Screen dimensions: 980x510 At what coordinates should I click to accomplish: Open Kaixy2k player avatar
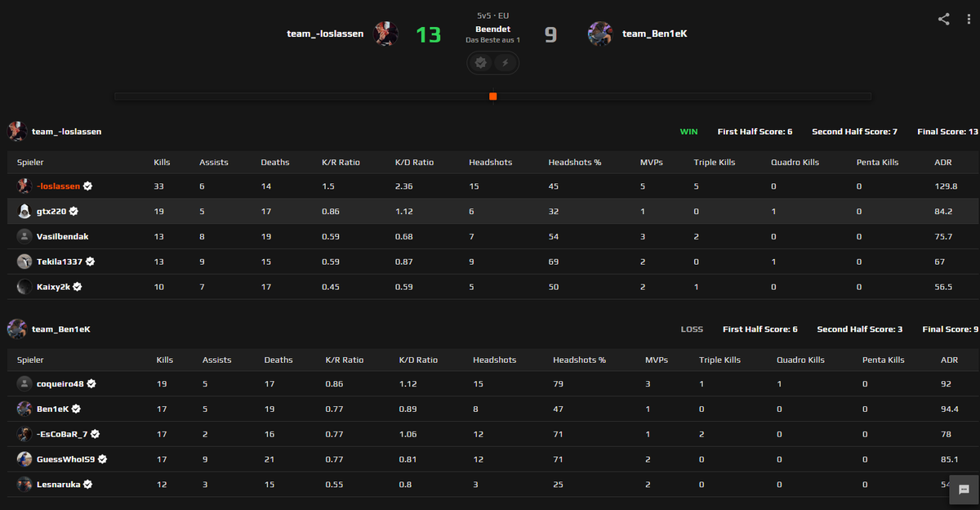pyautogui.click(x=24, y=287)
